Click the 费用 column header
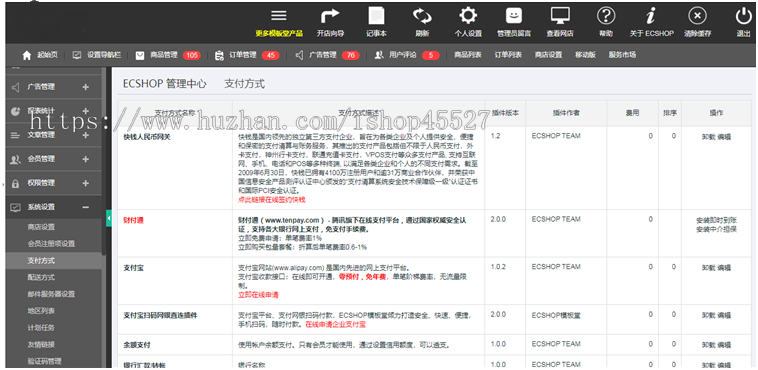 tap(632, 113)
